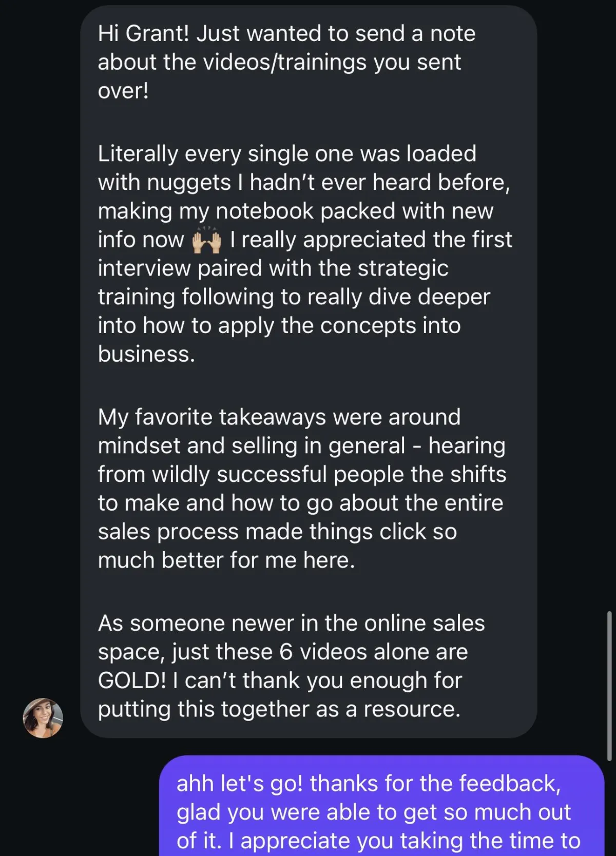Screen dimensions: 616x856
Task: Open the sender's profile picture avatar
Action: [43, 717]
